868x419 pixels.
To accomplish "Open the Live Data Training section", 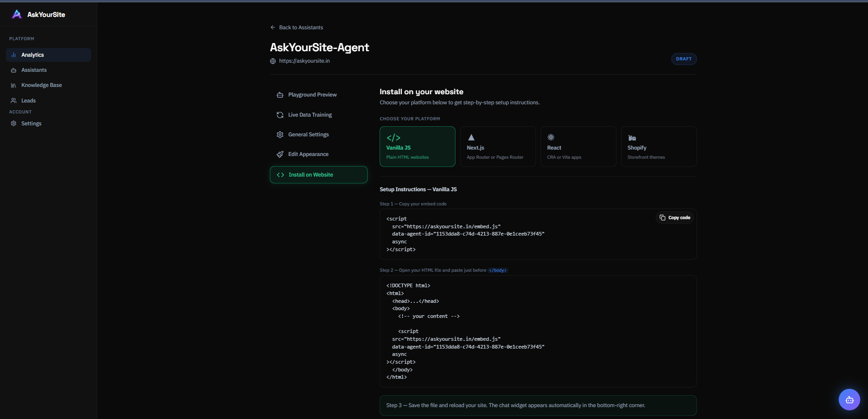I will (x=310, y=115).
